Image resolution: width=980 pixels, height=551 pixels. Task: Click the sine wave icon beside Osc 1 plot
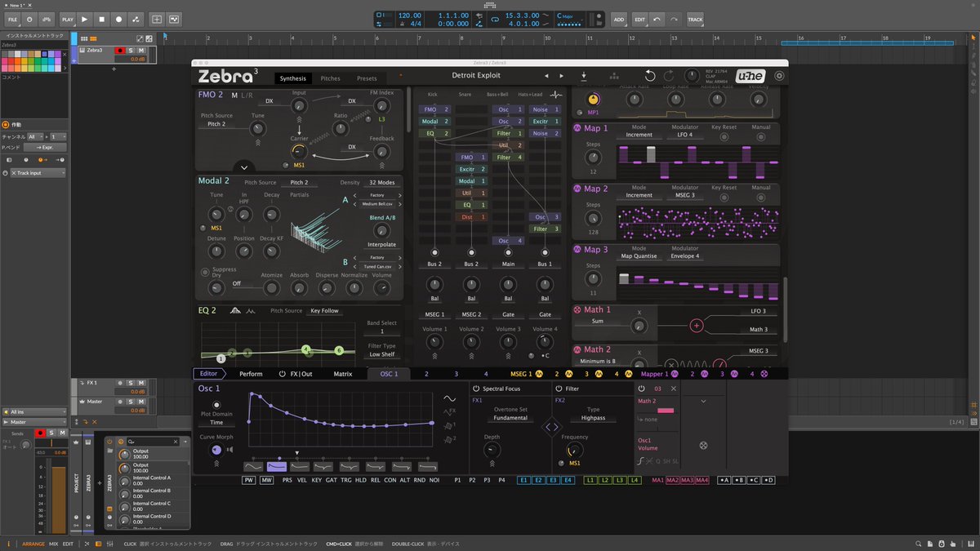coord(449,398)
